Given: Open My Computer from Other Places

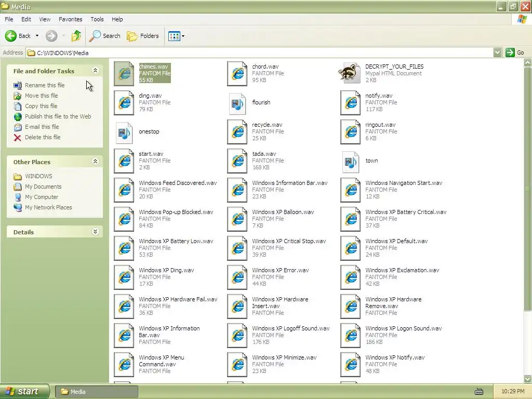Looking at the screenshot, I should [42, 197].
